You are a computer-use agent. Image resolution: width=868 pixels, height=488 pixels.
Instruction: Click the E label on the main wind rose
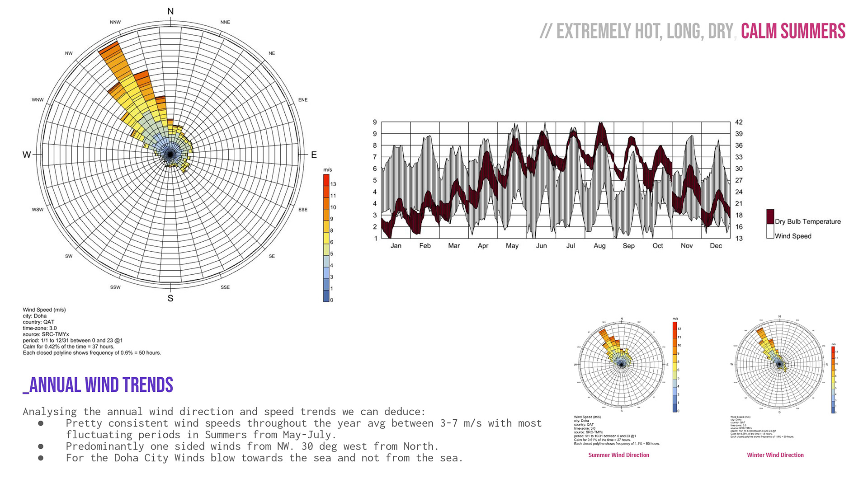click(x=314, y=155)
